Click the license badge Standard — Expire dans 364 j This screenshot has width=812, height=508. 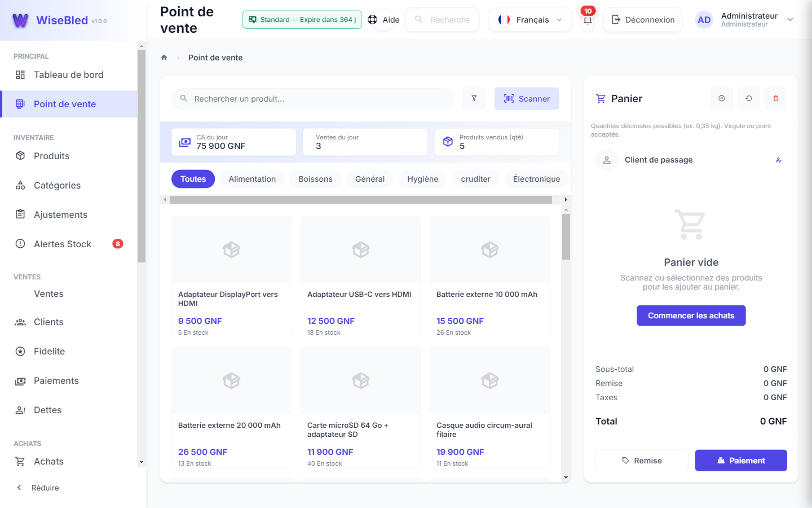(302, 20)
